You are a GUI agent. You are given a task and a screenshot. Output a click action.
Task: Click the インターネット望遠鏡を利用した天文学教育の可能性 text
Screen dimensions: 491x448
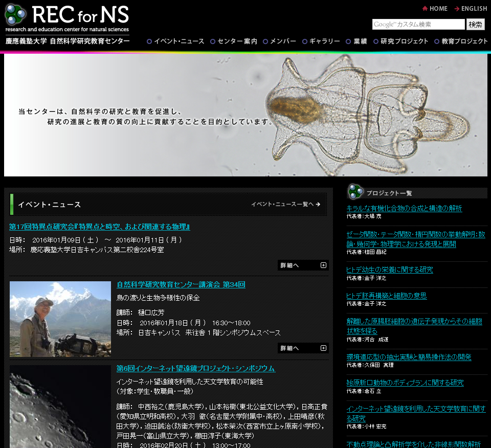190,382
